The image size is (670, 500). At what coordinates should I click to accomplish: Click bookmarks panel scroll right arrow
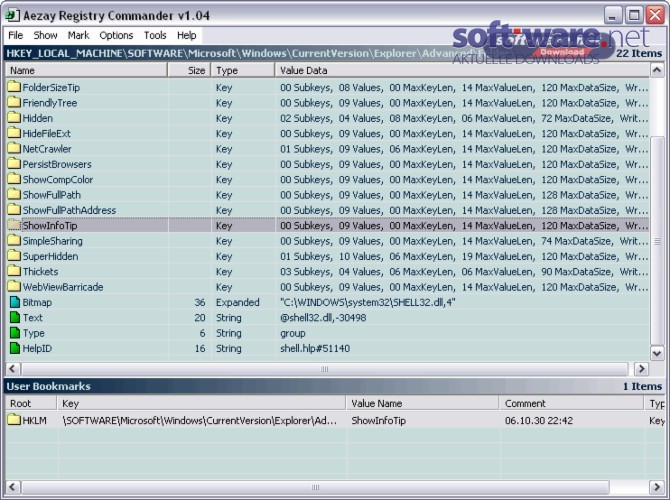[x=657, y=487]
